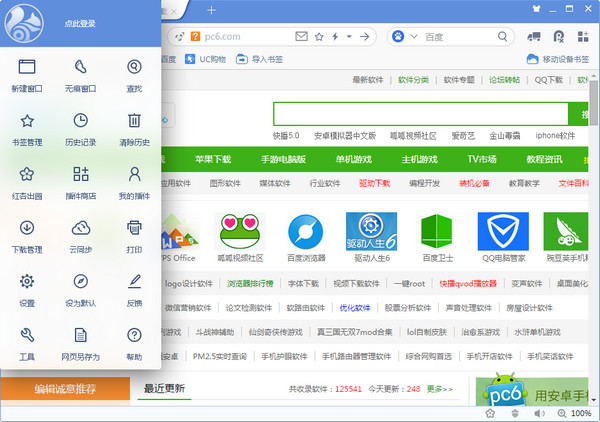The width and height of the screenshot is (600, 422).
Task: Open the Feedback (反馈) pencil icon
Action: (x=134, y=282)
